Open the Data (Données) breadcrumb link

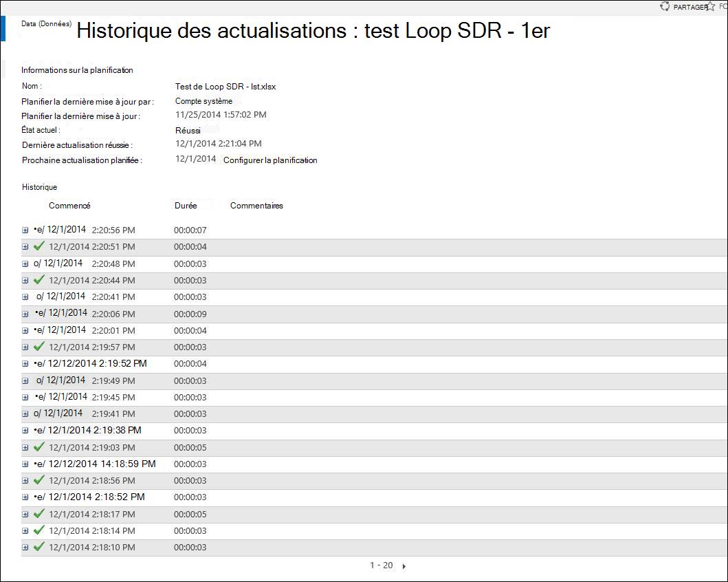(x=47, y=23)
